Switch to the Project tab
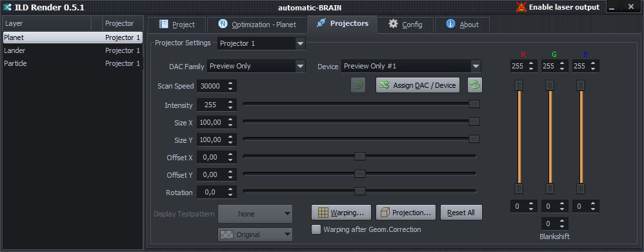This screenshot has width=644, height=252. [177, 25]
